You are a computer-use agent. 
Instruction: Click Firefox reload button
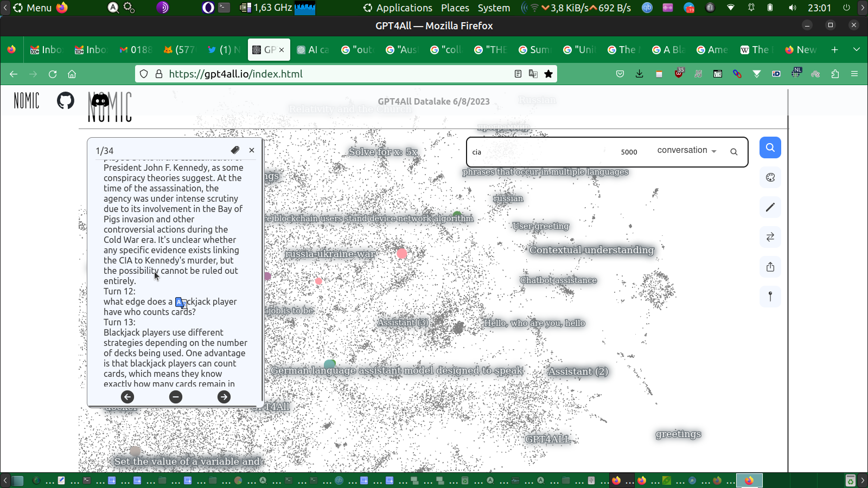coord(53,74)
